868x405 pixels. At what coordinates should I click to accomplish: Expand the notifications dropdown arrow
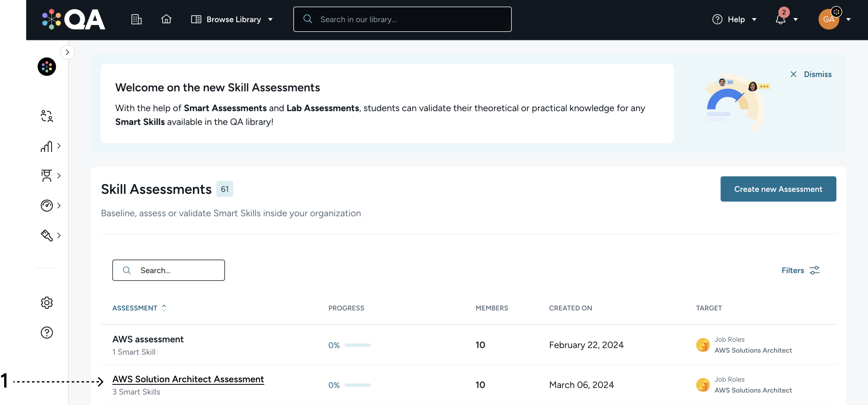click(796, 20)
